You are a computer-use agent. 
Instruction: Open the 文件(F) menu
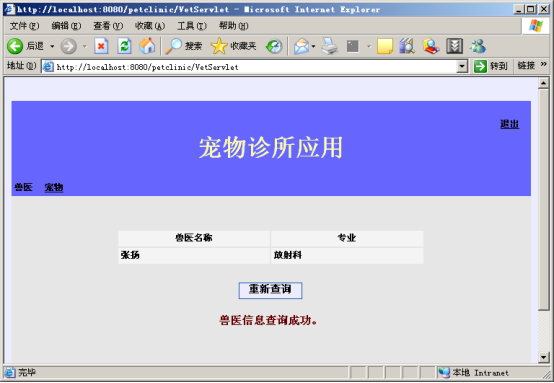[24, 26]
